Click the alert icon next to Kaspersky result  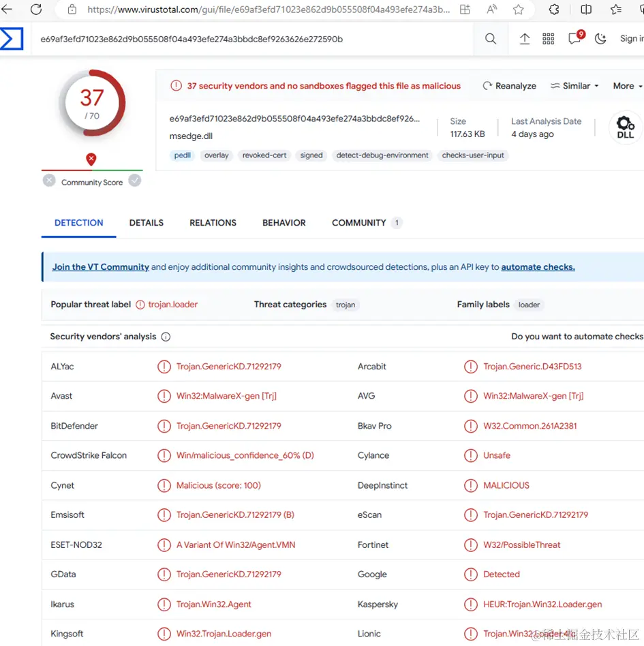click(x=470, y=604)
